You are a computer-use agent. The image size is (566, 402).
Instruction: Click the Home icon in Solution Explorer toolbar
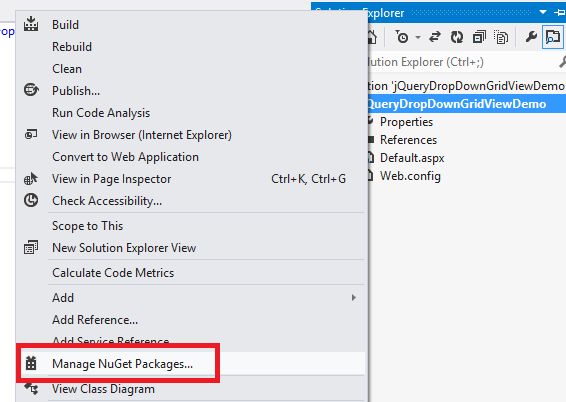point(372,37)
